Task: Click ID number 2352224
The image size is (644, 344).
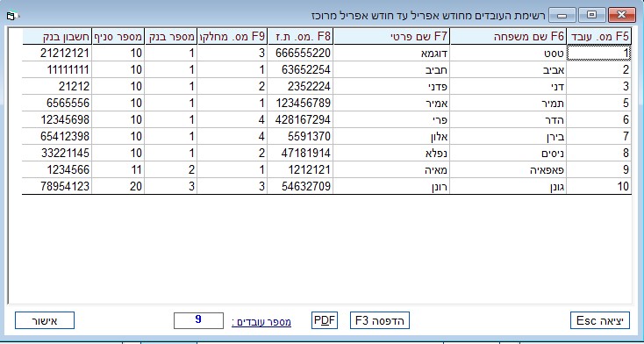Action: click(300, 86)
